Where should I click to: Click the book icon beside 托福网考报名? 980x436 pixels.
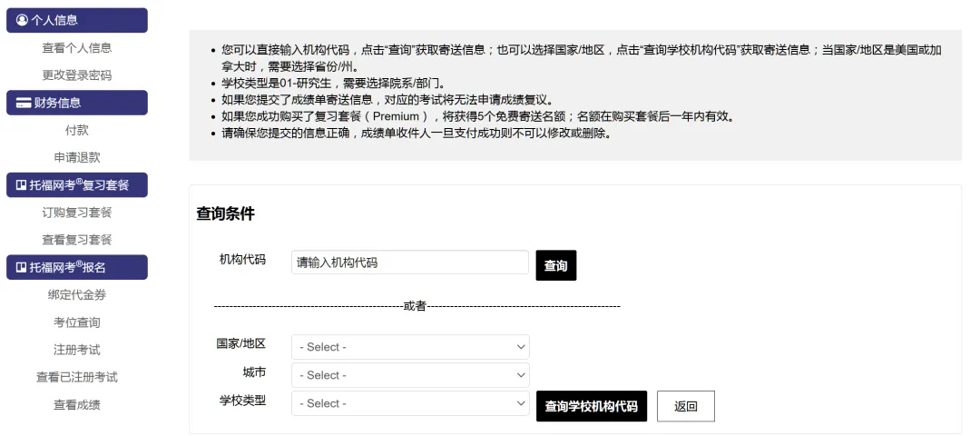click(22, 267)
